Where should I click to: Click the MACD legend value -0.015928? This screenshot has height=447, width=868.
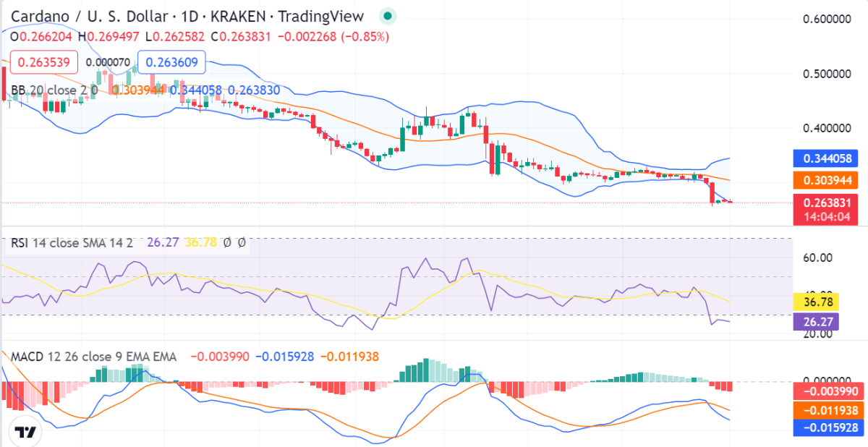tap(285, 357)
